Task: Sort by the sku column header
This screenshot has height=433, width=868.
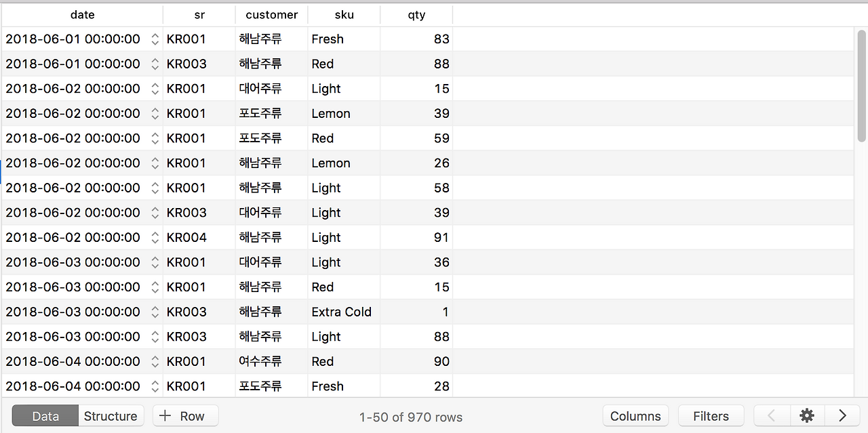Action: pos(343,14)
